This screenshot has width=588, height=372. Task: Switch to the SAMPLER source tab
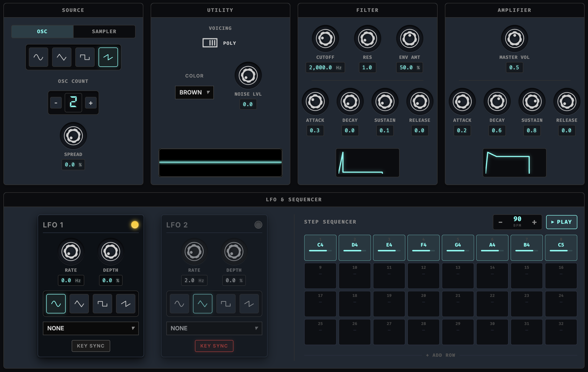pyautogui.click(x=104, y=31)
